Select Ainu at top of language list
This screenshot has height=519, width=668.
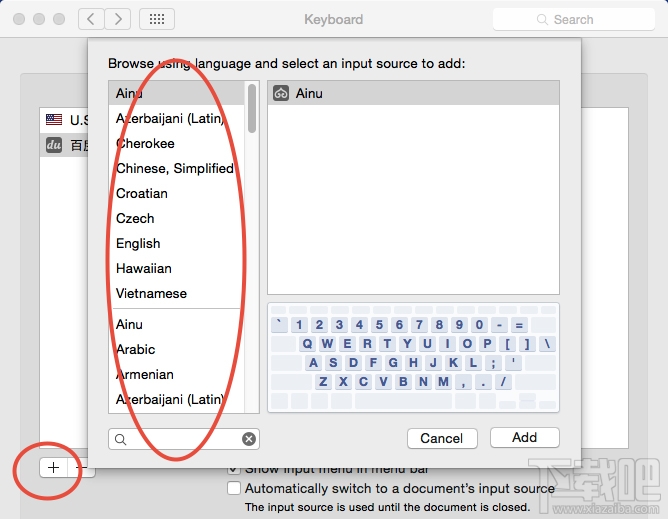click(177, 93)
